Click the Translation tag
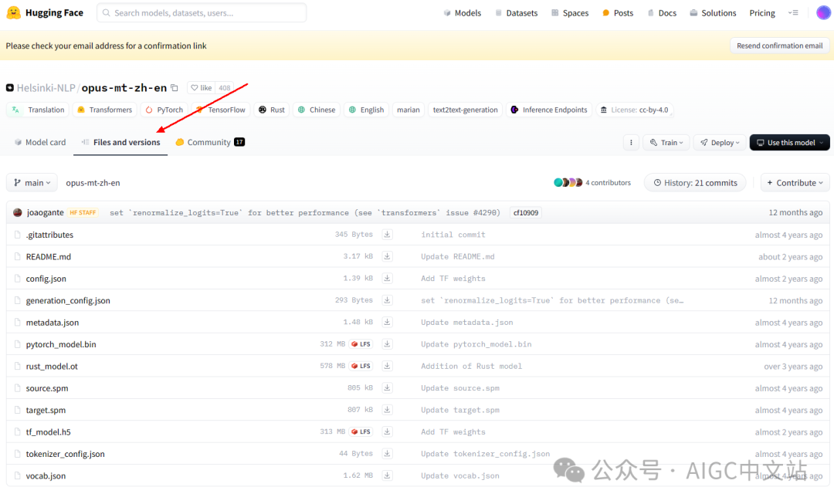 pos(38,110)
